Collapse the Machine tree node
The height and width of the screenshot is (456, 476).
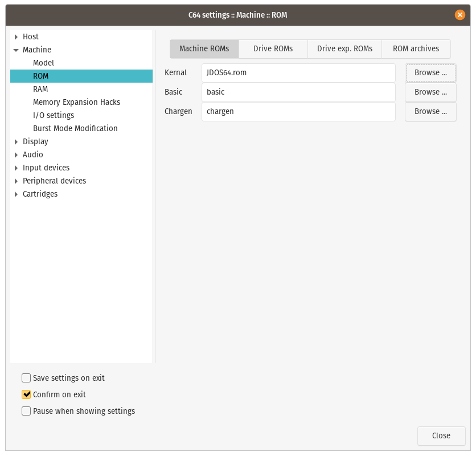(16, 50)
